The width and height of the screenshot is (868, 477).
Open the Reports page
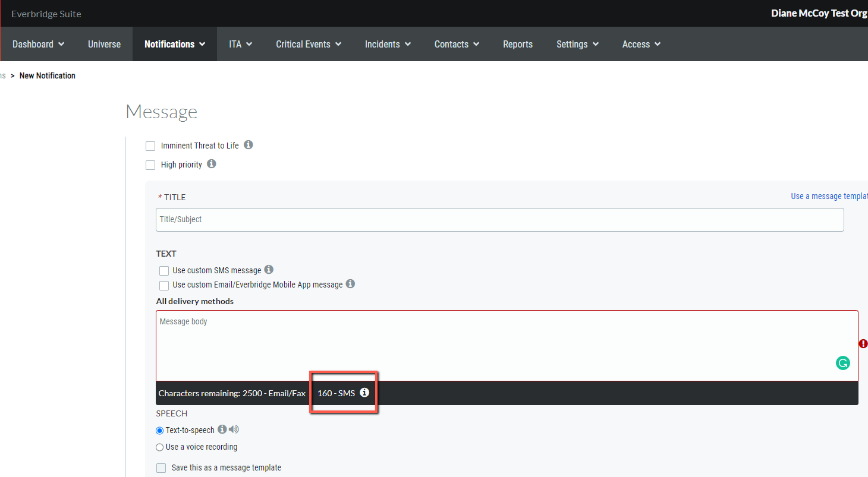(x=517, y=44)
